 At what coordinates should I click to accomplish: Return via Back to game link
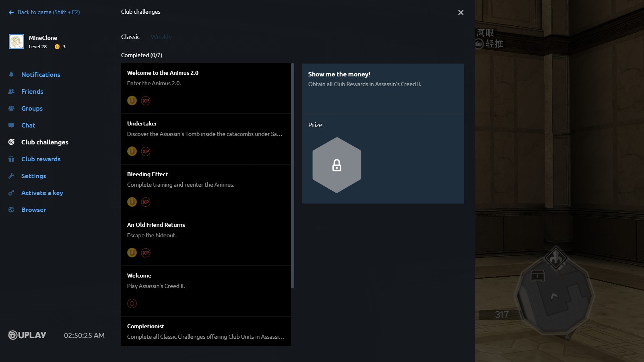(x=48, y=12)
